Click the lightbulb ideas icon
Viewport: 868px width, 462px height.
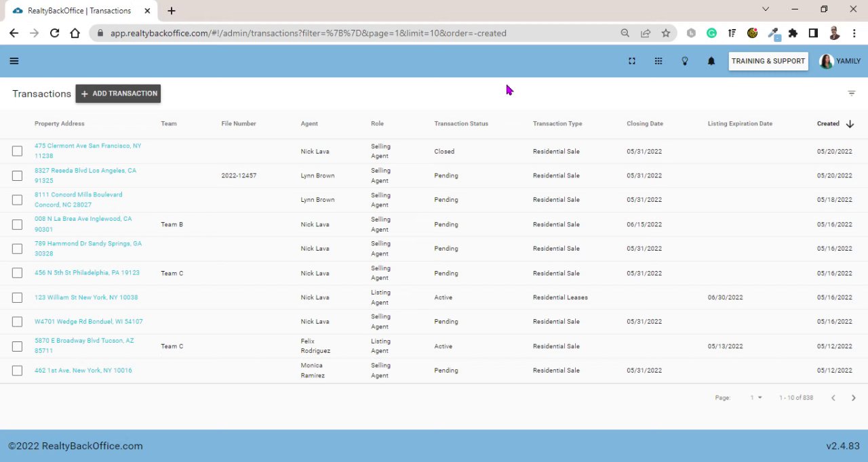[x=685, y=61]
